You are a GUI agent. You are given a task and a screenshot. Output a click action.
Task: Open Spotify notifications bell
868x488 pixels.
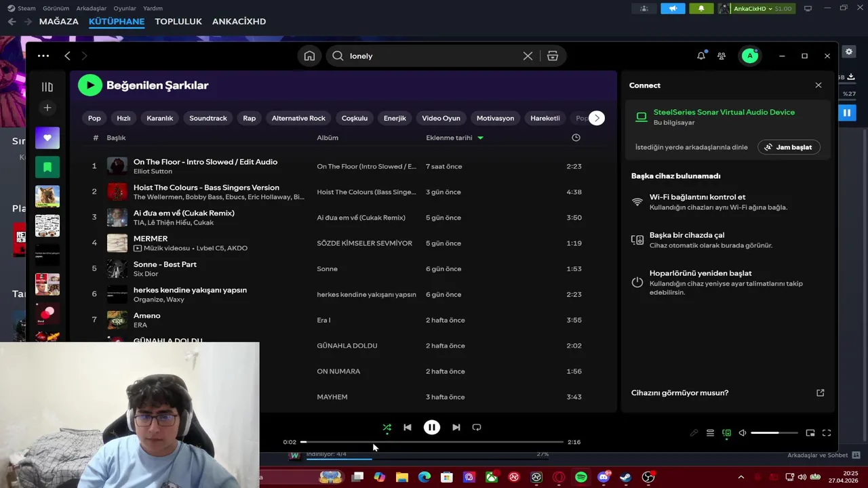click(x=701, y=56)
